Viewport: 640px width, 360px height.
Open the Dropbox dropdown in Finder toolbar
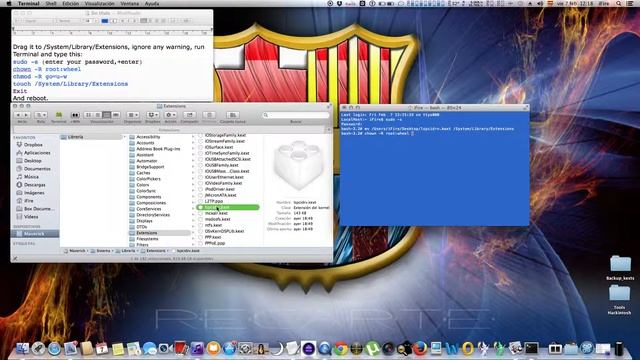pyautogui.click(x=153, y=115)
